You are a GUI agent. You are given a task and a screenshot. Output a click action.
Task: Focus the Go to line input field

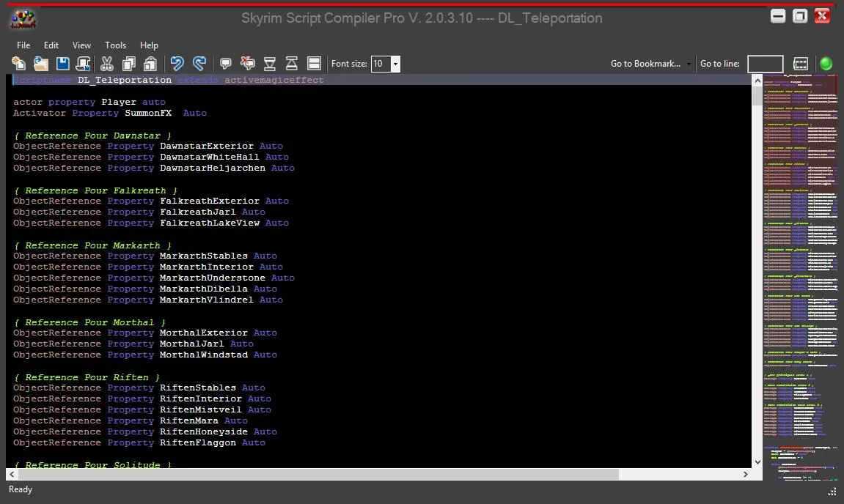(765, 64)
